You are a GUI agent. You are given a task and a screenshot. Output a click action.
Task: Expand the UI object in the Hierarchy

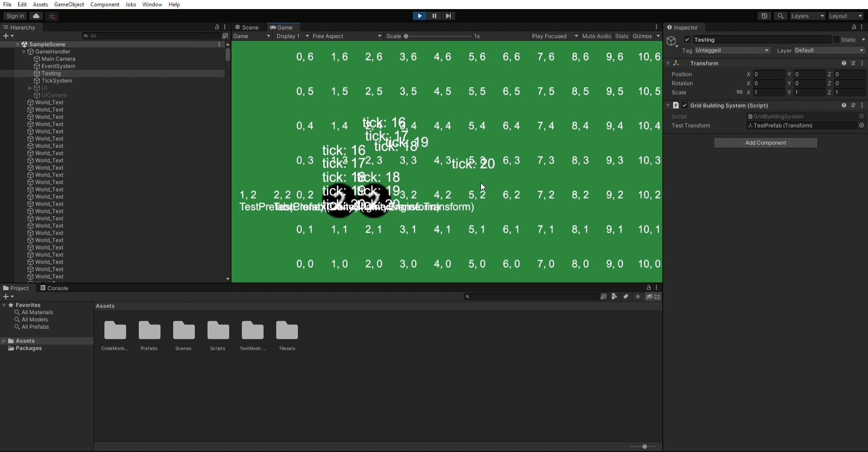pyautogui.click(x=30, y=88)
